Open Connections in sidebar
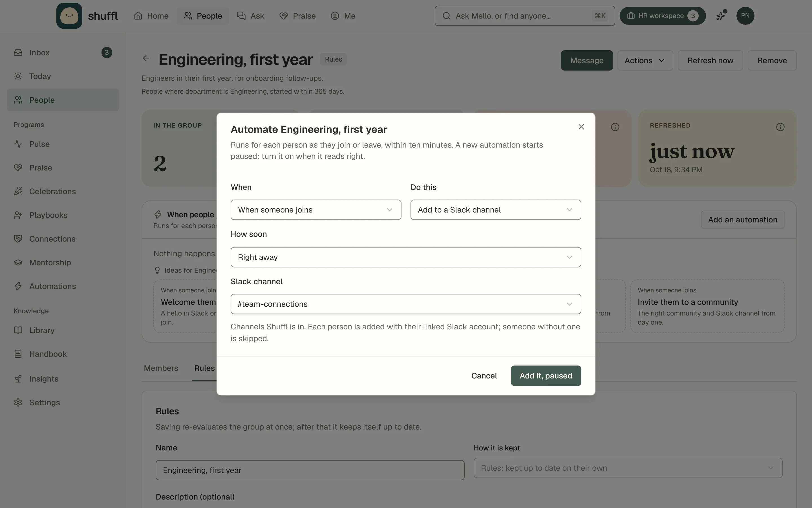This screenshot has height=508, width=812. pyautogui.click(x=63, y=239)
